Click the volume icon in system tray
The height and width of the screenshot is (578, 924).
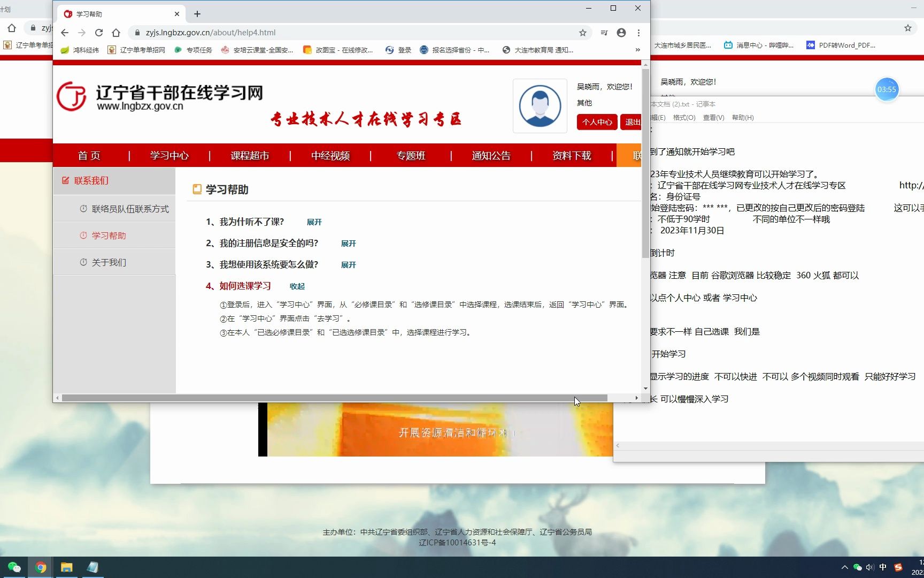(870, 567)
